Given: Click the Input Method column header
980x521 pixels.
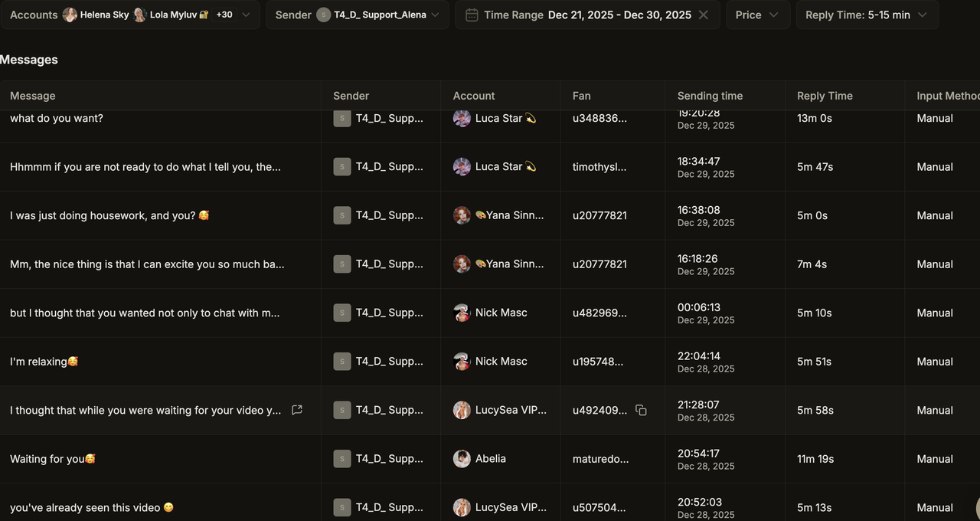Looking at the screenshot, I should [948, 96].
